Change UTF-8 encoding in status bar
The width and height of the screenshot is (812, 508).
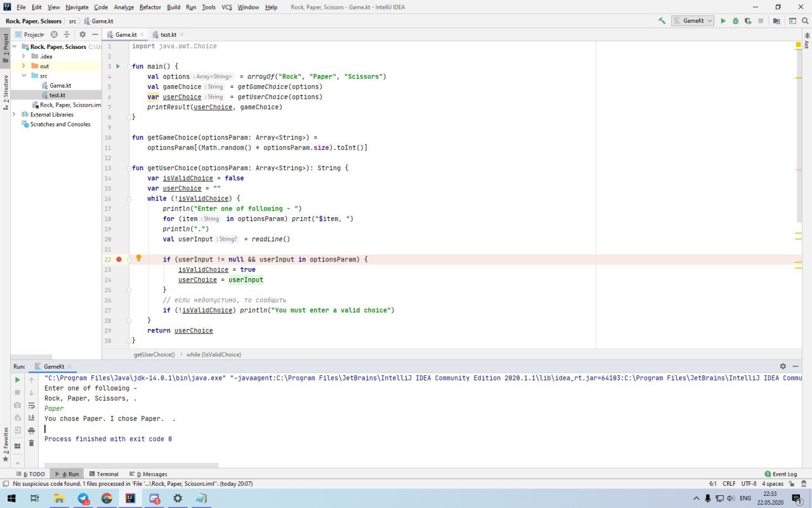[749, 484]
